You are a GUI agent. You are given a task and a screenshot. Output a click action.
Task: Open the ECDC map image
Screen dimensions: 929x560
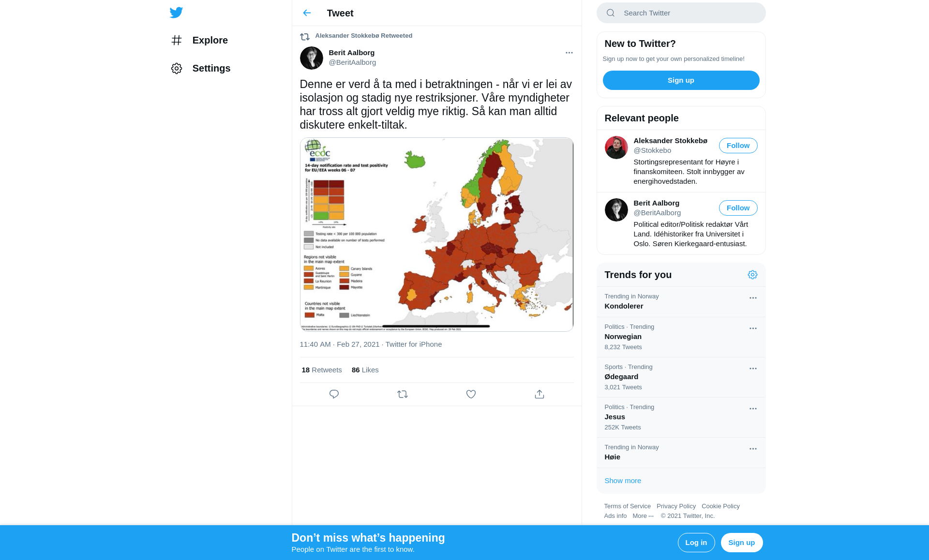[436, 235]
